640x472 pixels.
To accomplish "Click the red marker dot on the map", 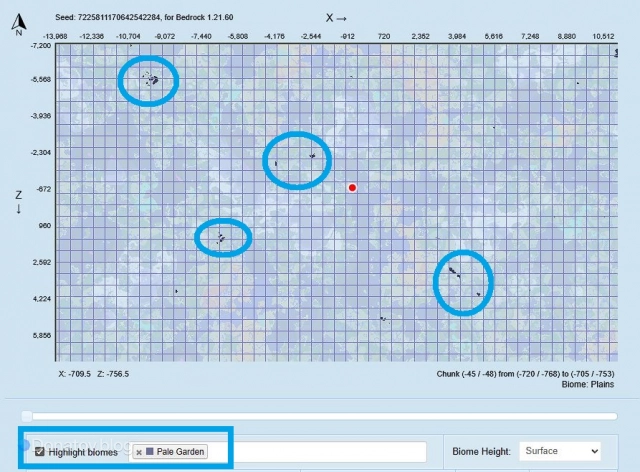I will 352,187.
